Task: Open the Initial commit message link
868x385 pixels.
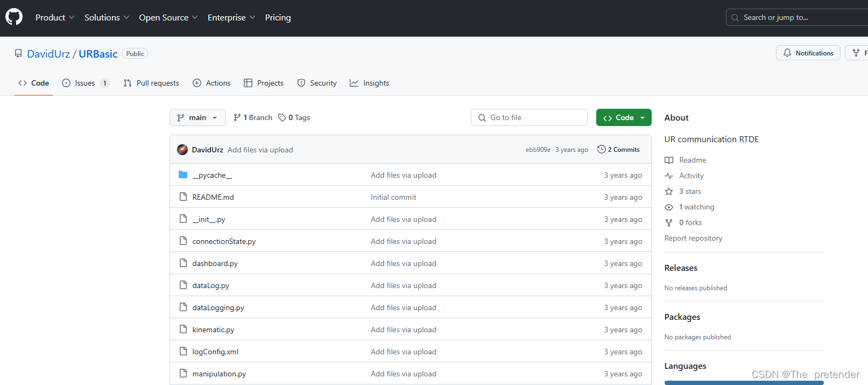Action: [x=393, y=197]
